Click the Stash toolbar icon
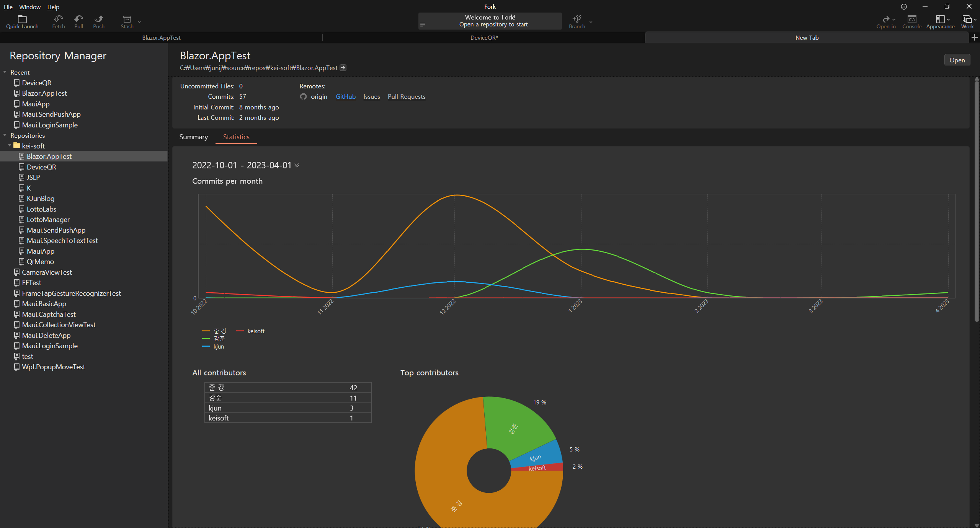This screenshot has height=528, width=980. click(x=127, y=19)
